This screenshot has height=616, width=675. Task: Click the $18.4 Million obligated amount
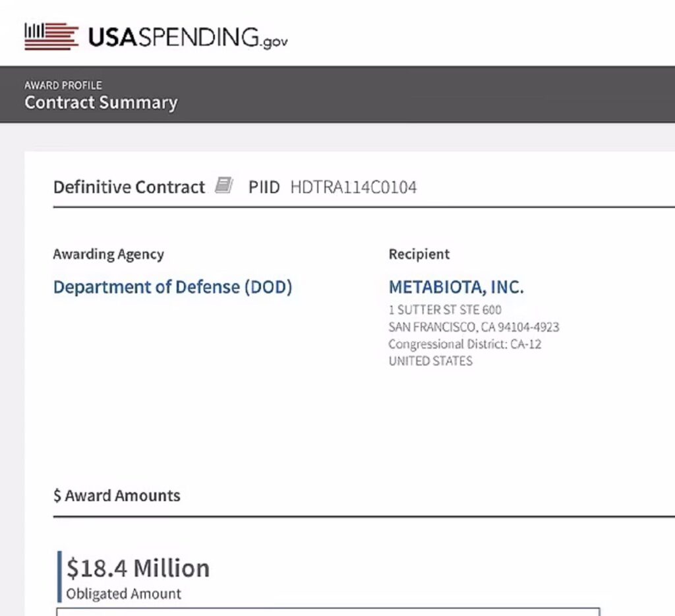coord(138,568)
